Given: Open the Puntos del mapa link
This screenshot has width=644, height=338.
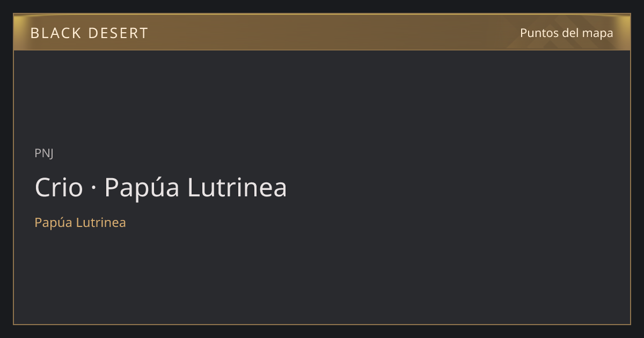Looking at the screenshot, I should point(566,33).
